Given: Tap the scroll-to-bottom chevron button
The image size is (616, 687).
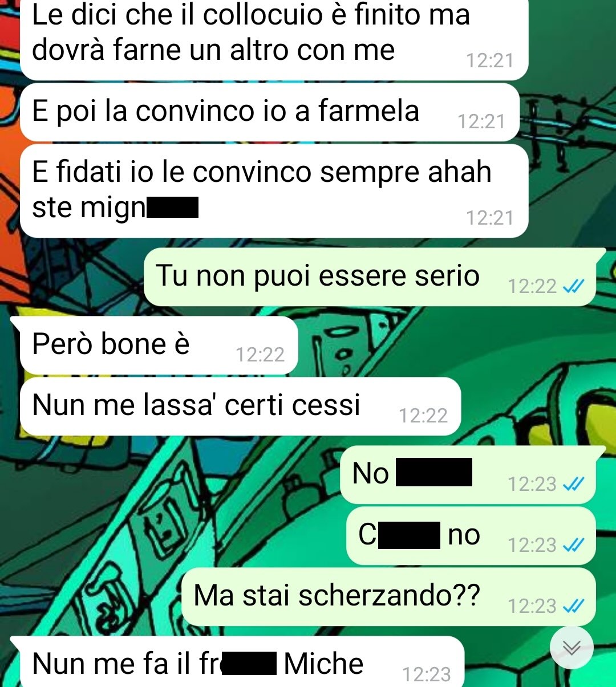Looking at the screenshot, I should pos(572,648).
